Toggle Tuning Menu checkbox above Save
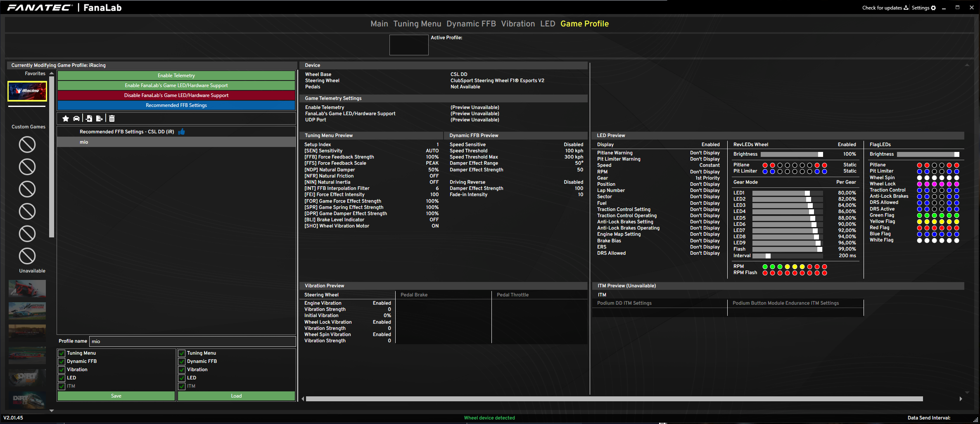This screenshot has width=980, height=424. pyautogui.click(x=62, y=353)
